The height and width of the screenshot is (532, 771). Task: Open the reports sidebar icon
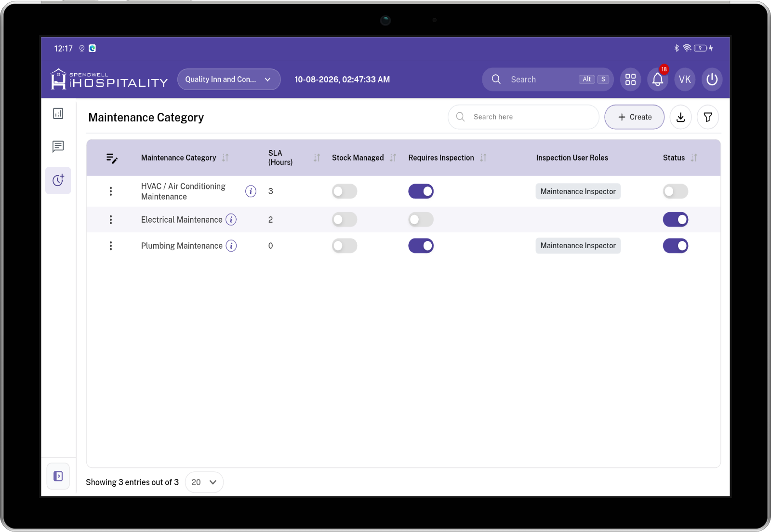58,114
